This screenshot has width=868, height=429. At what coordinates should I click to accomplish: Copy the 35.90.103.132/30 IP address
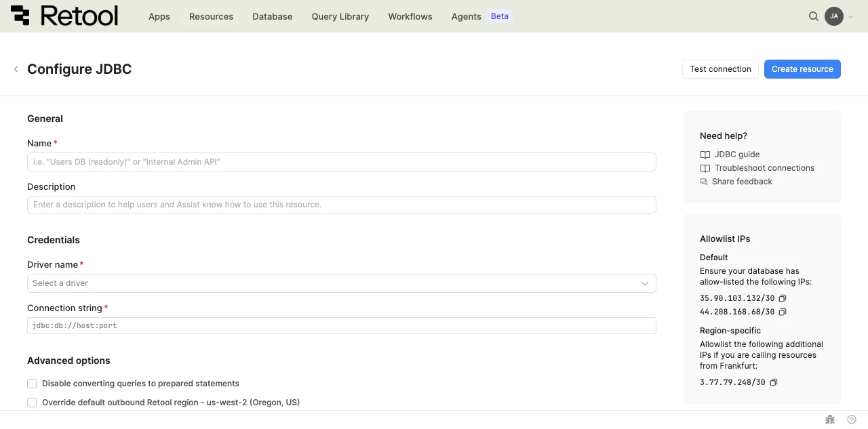pyautogui.click(x=782, y=298)
